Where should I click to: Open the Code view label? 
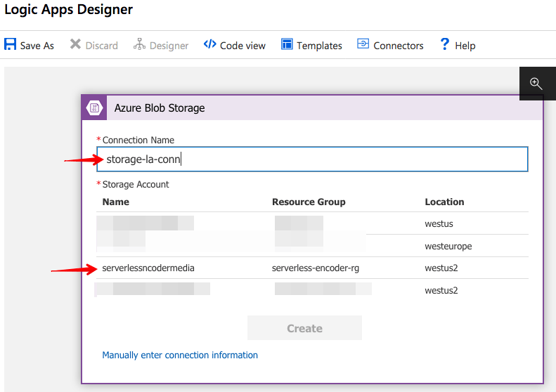point(243,46)
